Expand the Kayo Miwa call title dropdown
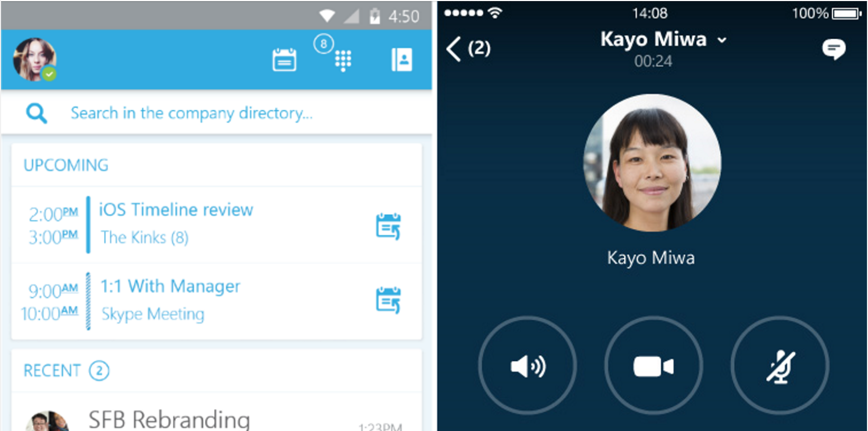This screenshot has height=431, width=868. 722,40
